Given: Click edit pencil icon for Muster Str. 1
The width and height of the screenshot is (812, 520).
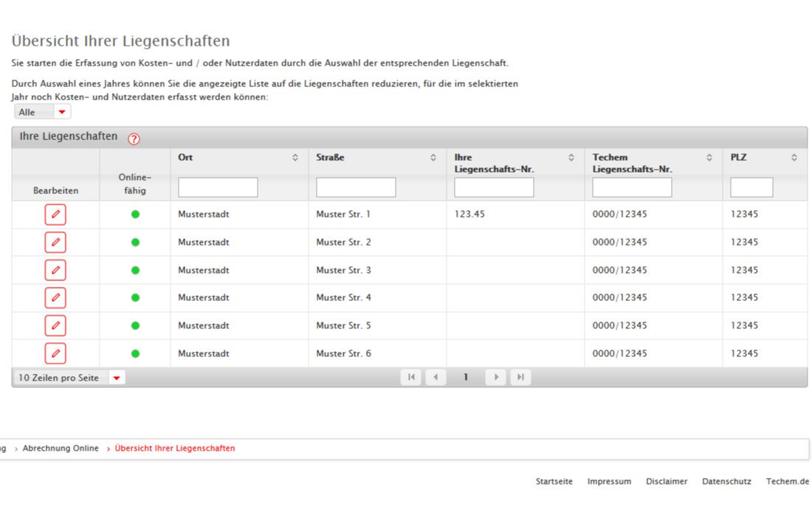Looking at the screenshot, I should pos(55,215).
